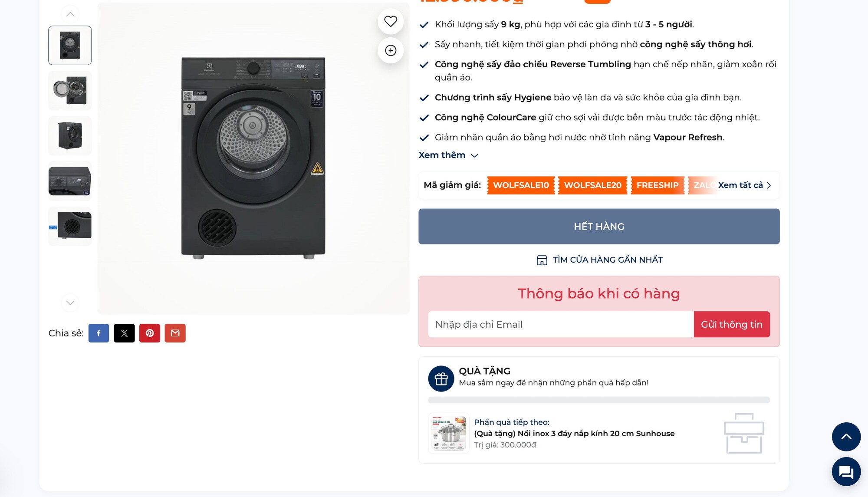Share product on Pinterest

tap(150, 333)
